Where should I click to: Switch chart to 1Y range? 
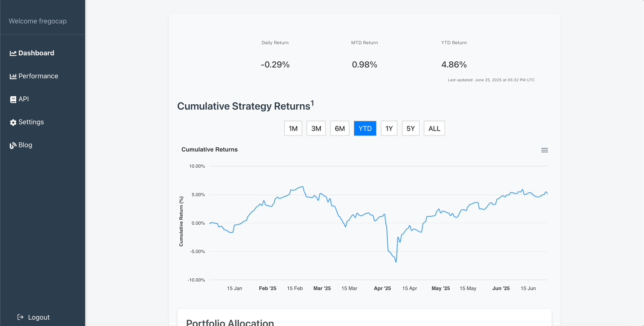click(x=389, y=129)
